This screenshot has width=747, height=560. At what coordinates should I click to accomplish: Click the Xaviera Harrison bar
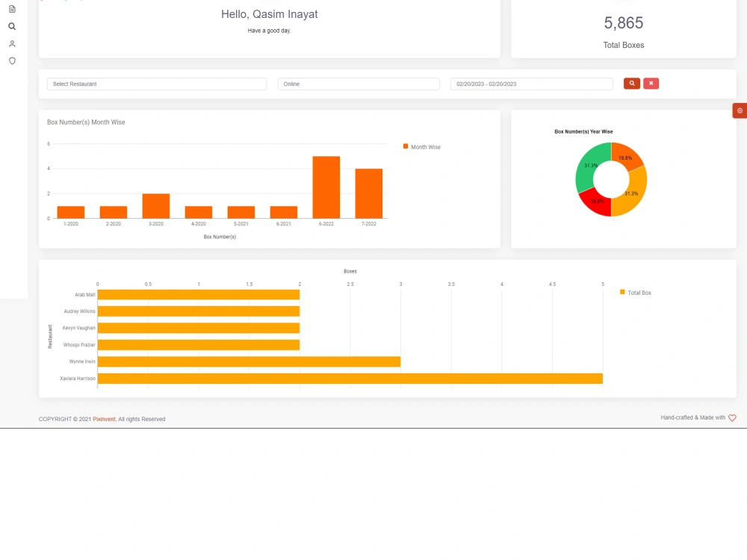click(350, 379)
